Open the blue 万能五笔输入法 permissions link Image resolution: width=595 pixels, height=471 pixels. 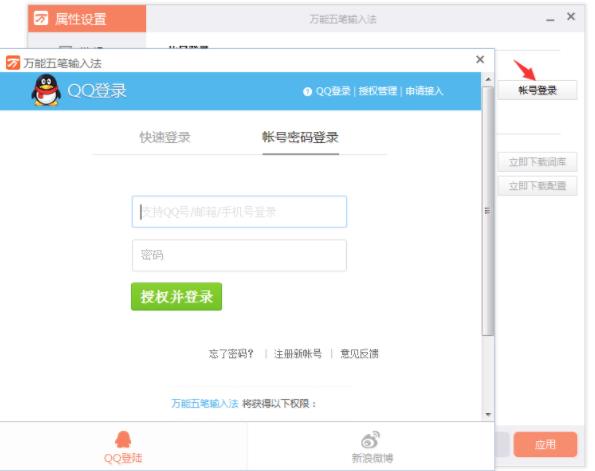coord(205,403)
